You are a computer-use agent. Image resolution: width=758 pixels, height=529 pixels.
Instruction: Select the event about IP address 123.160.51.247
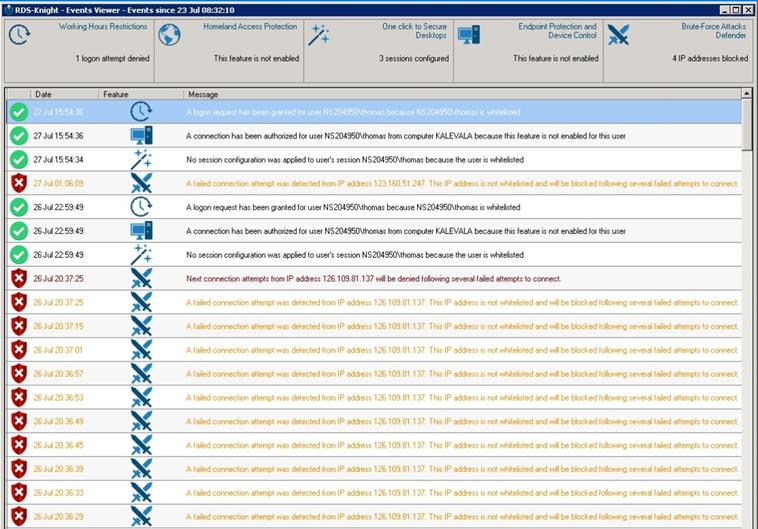pyautogui.click(x=374, y=183)
